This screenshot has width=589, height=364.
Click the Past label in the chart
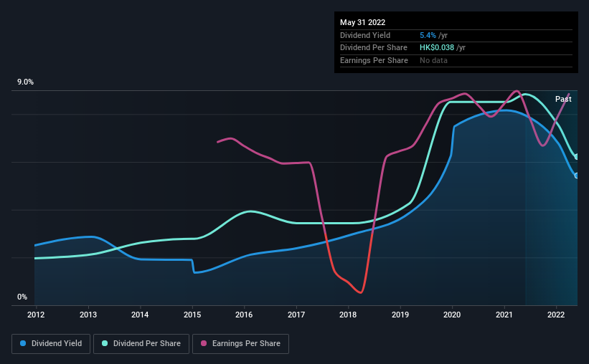point(563,99)
